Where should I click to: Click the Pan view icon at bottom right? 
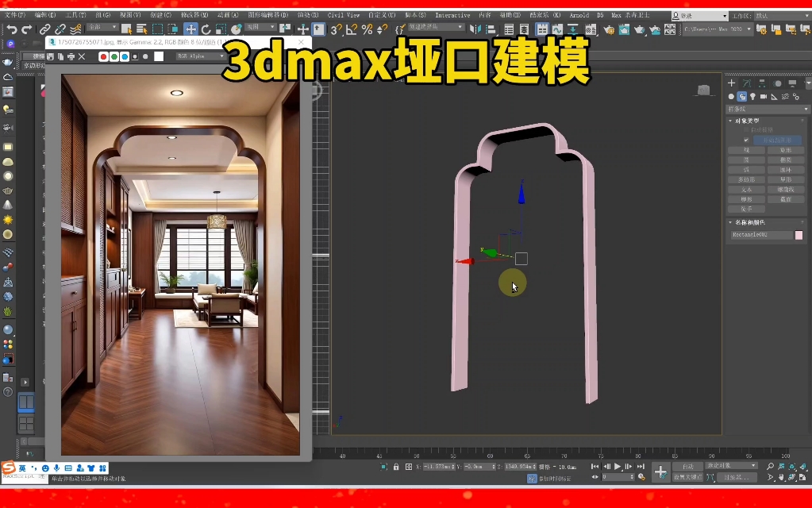tap(781, 477)
